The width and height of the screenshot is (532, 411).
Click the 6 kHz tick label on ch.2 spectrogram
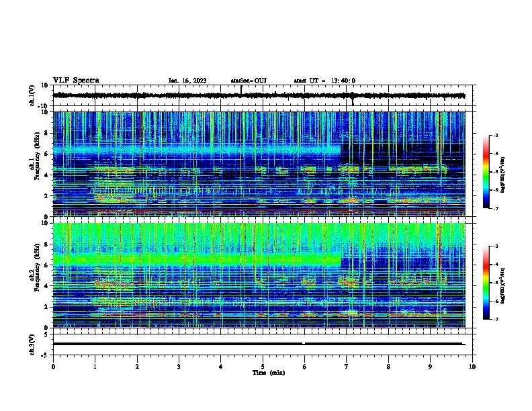[47, 265]
